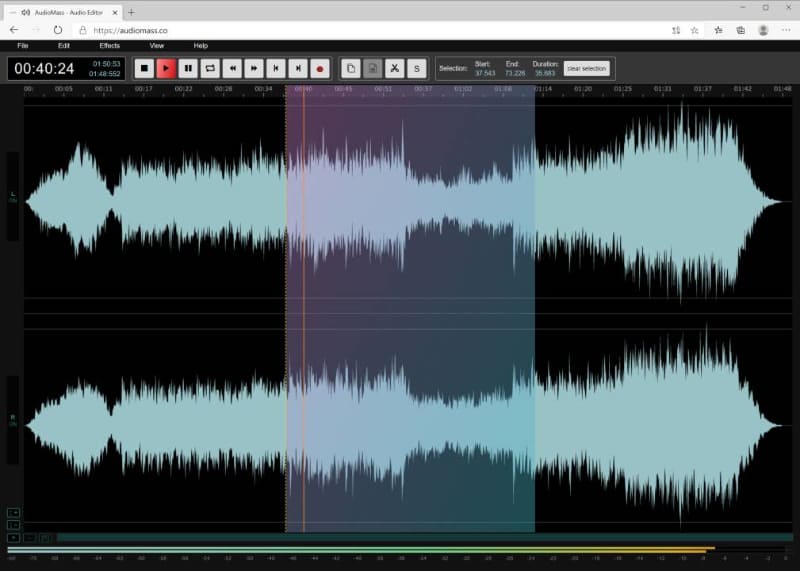
Task: Click the clear selection button
Action: coord(587,68)
